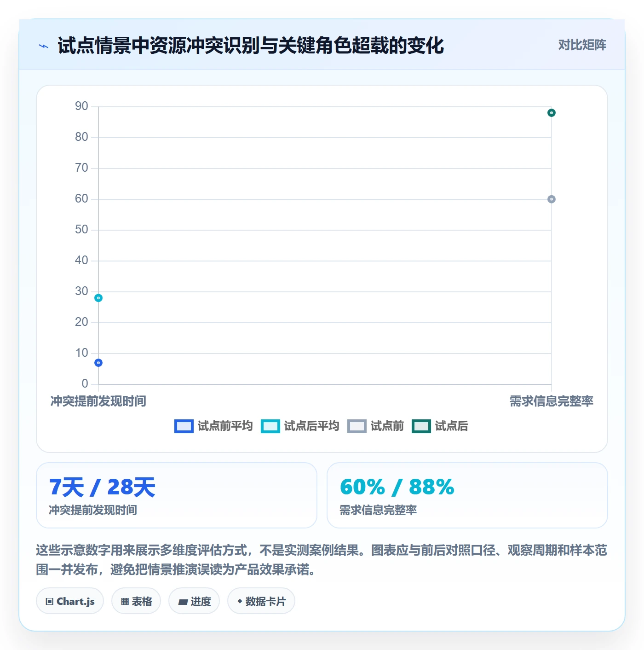Click the grid icon in 表格 tag

coord(125,601)
